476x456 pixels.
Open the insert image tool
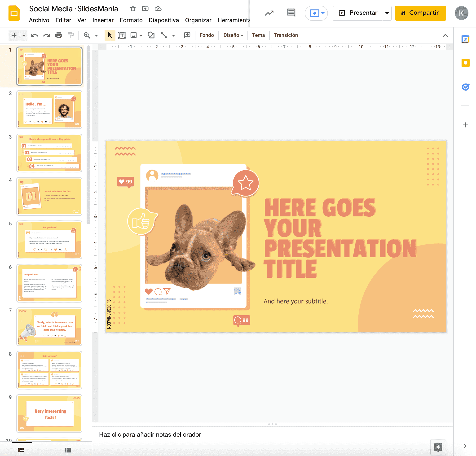[x=134, y=35]
